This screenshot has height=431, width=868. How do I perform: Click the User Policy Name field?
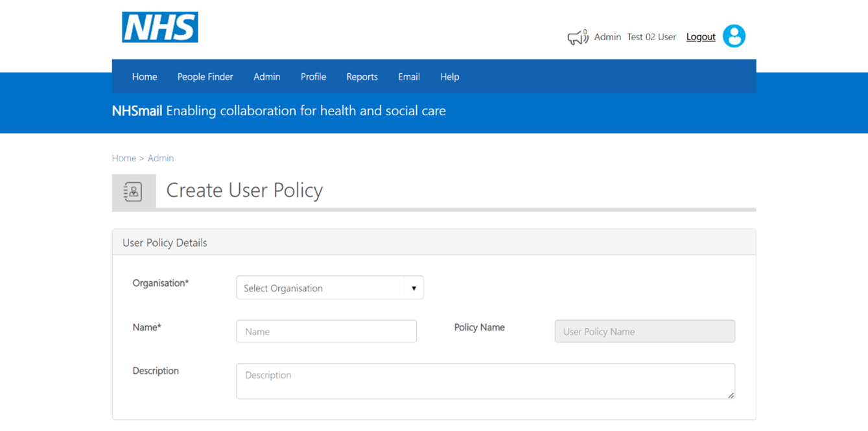[644, 331]
